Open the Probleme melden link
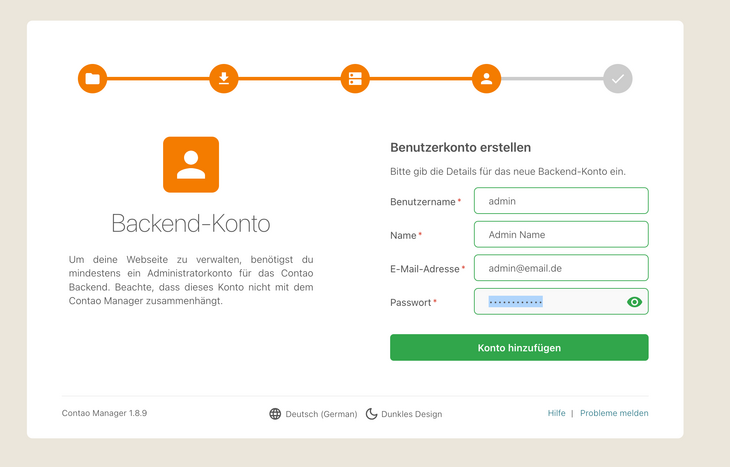 pos(614,413)
